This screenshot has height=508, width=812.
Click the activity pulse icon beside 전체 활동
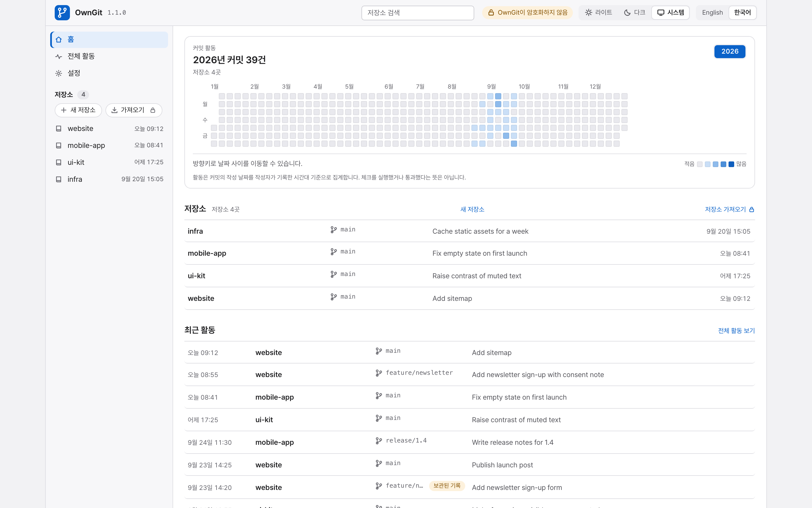59,56
